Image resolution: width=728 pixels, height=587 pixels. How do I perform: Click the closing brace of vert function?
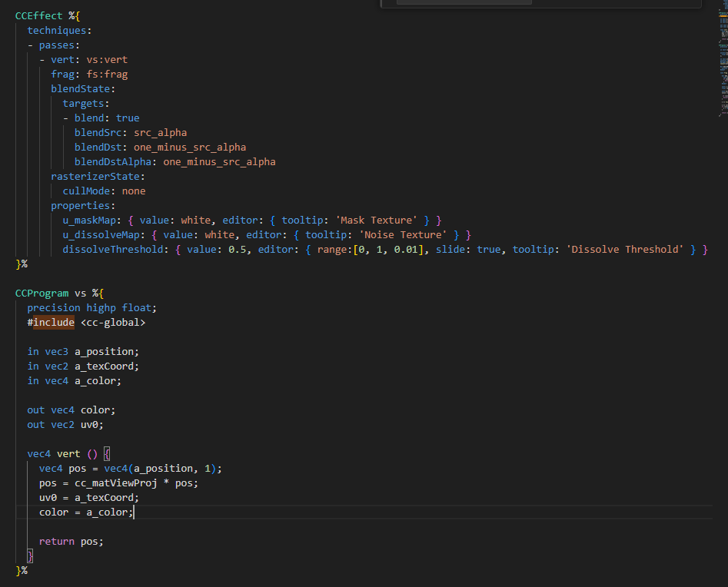coord(30,556)
